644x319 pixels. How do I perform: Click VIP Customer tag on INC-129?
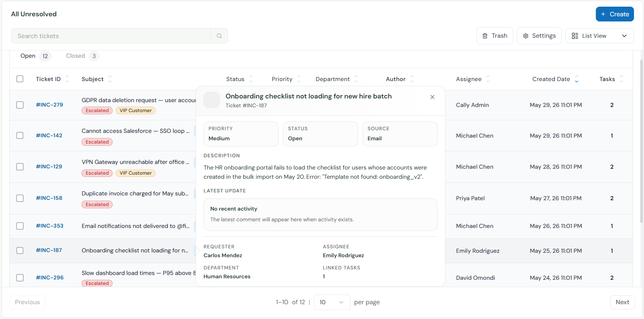pos(136,173)
